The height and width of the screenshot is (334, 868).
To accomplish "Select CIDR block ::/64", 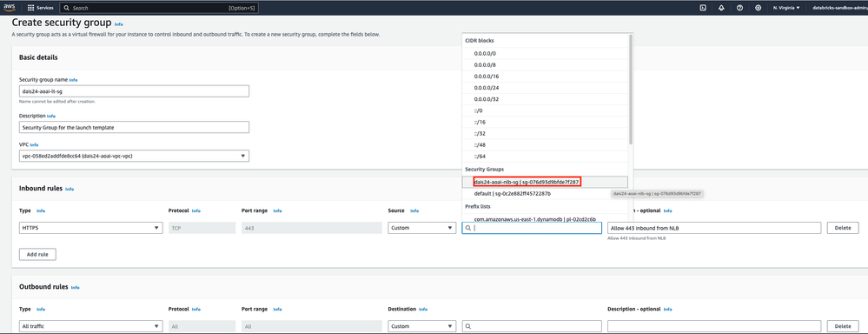I will 546,157.
